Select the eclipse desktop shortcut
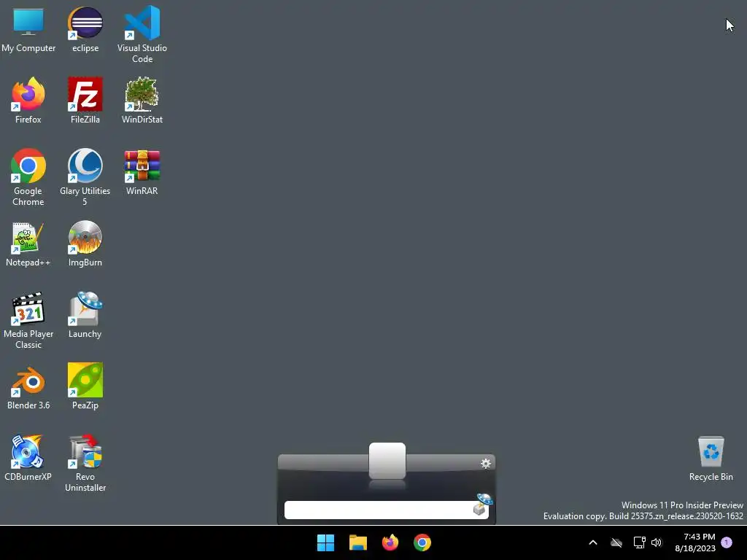 pos(85,29)
